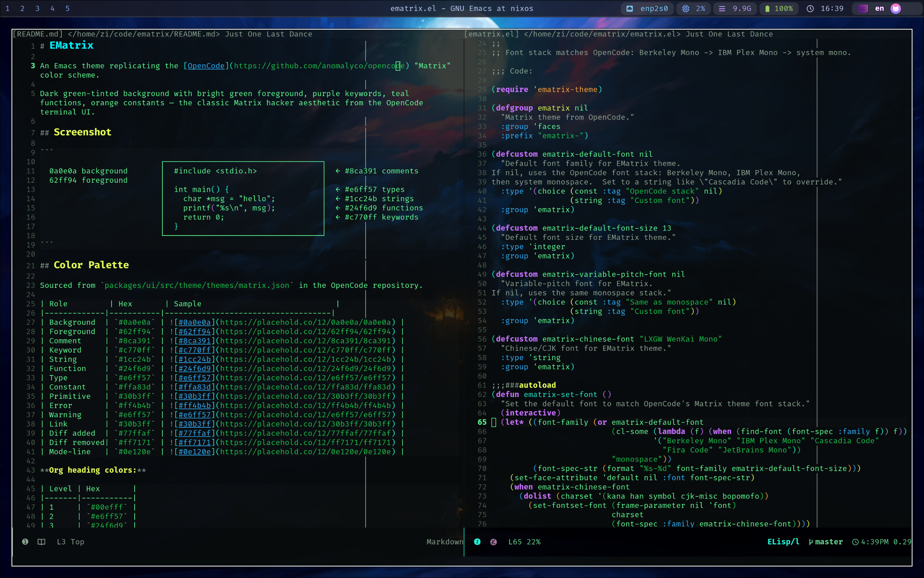This screenshot has height=578, width=924.
Task: Click 'defcustom ematrix-variable-pitch-font nil' line
Action: pyautogui.click(x=590, y=275)
